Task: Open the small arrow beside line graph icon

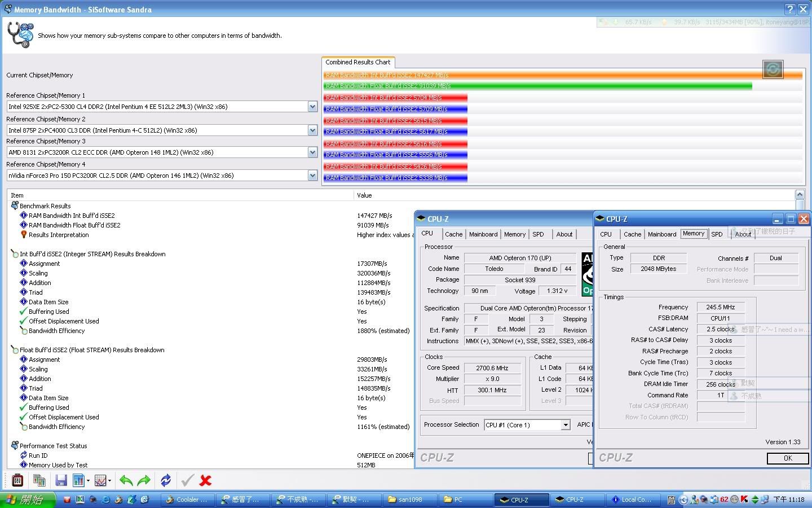Action: [109, 481]
